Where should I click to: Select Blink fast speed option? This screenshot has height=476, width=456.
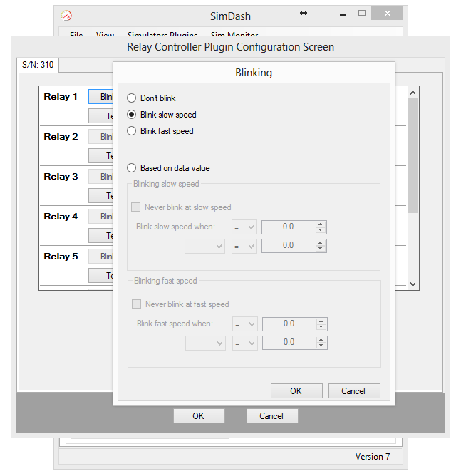click(131, 131)
